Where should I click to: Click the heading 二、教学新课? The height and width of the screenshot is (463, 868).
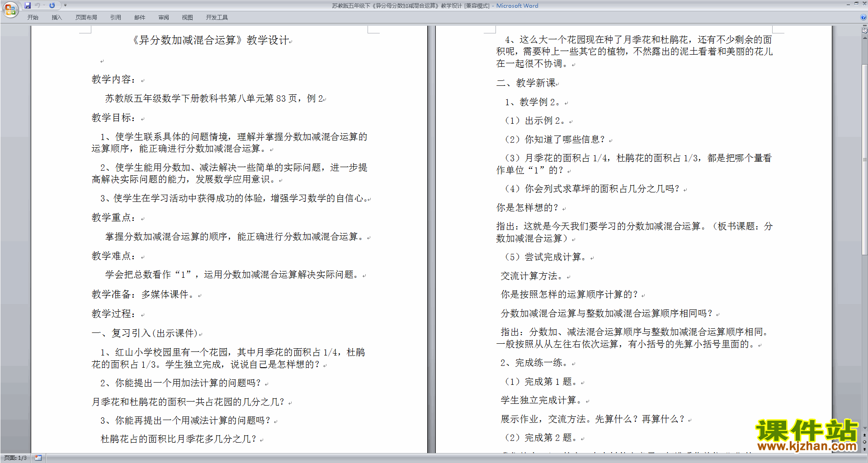point(526,83)
